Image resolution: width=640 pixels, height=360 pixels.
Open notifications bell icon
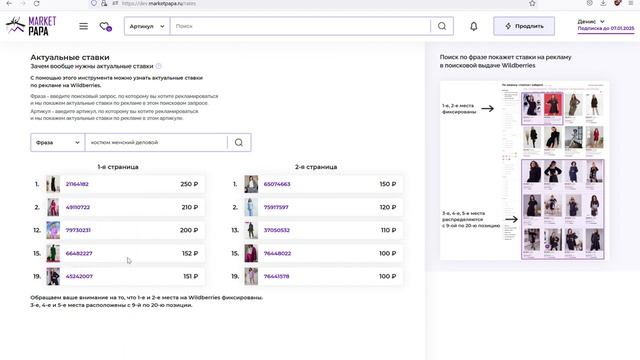(473, 26)
